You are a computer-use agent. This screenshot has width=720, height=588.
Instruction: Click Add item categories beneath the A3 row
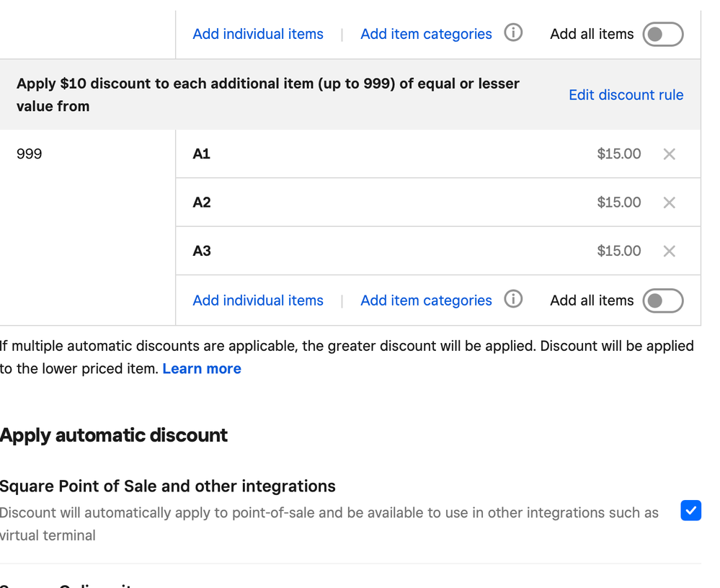point(426,300)
